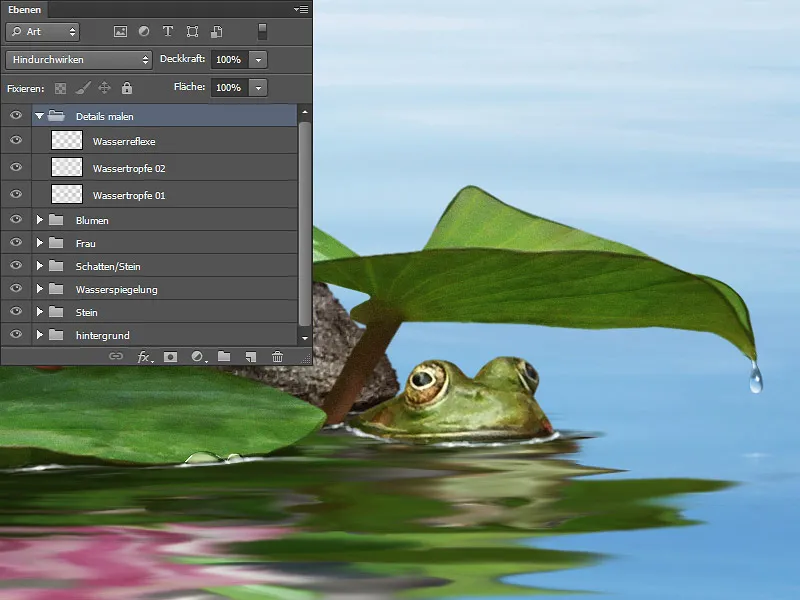Expand the Frau group

(39, 243)
